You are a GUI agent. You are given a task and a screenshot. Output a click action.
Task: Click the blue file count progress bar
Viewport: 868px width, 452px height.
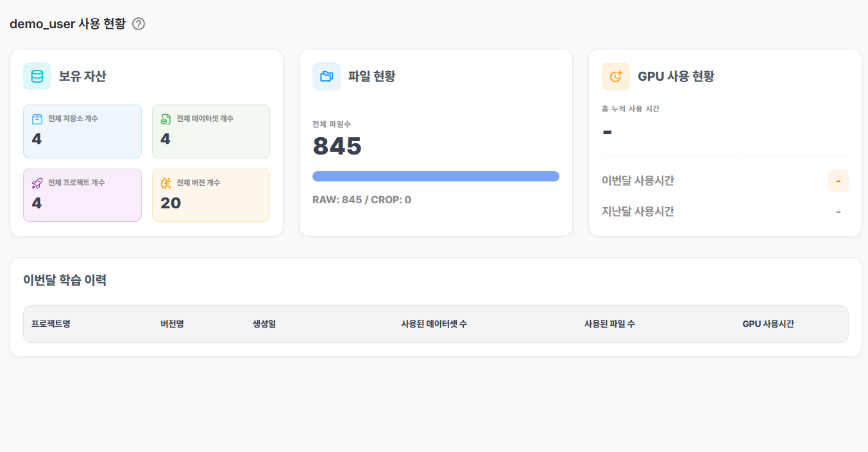(x=436, y=176)
